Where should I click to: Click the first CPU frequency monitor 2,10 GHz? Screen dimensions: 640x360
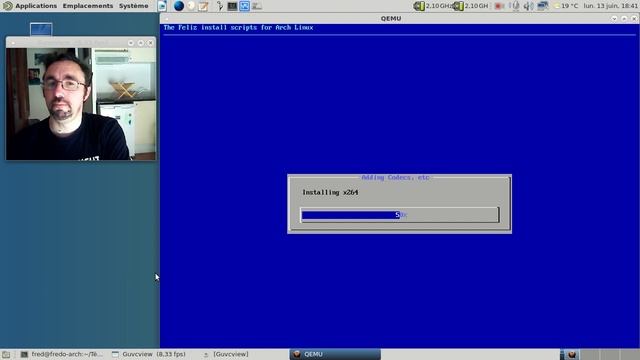pos(432,6)
